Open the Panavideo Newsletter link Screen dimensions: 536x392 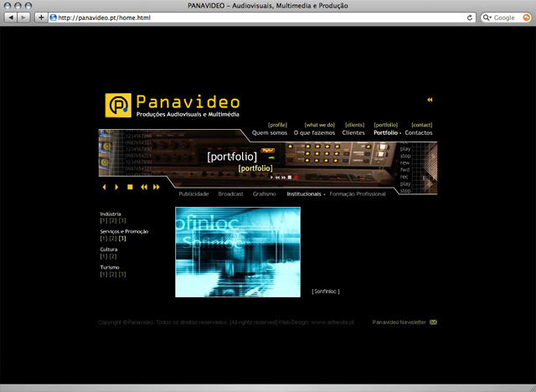[399, 322]
